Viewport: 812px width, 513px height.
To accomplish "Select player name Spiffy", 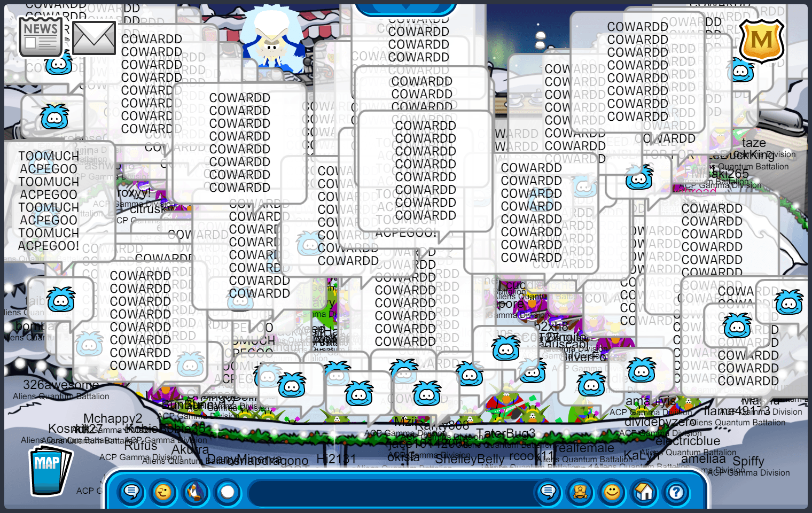I will (x=748, y=461).
